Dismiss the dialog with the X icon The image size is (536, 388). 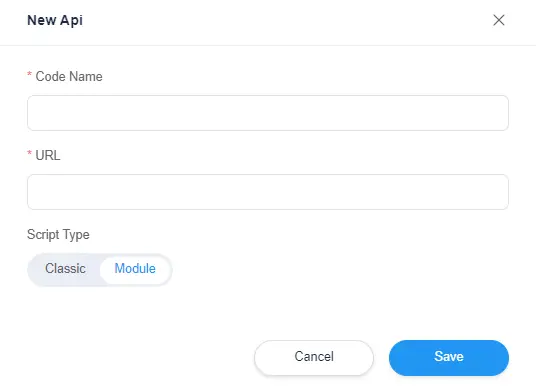[x=499, y=20]
